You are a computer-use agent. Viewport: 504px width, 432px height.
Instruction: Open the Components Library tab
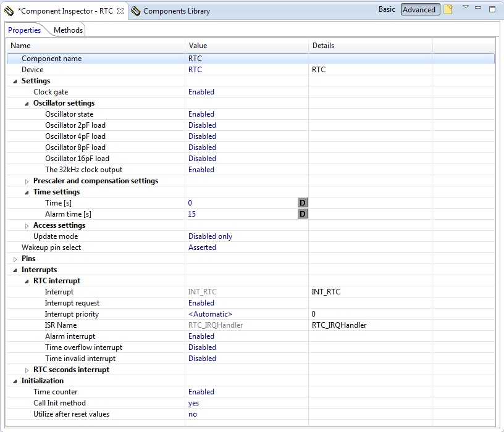click(177, 10)
